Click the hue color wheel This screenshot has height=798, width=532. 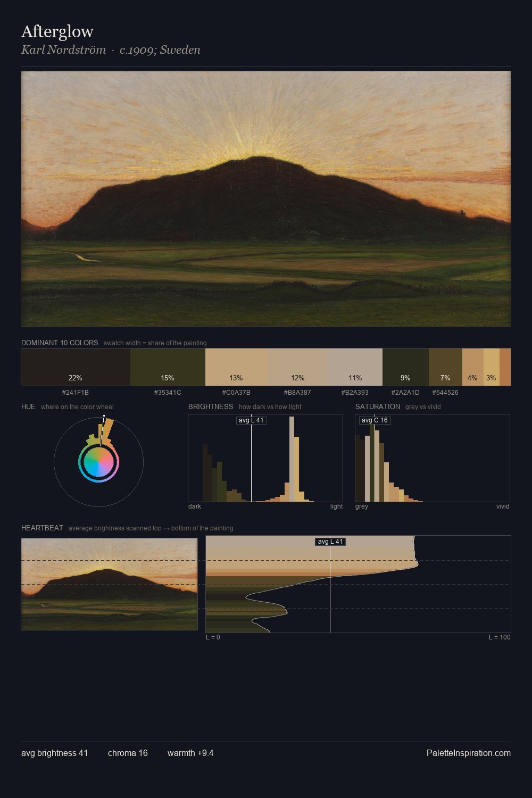point(98,462)
